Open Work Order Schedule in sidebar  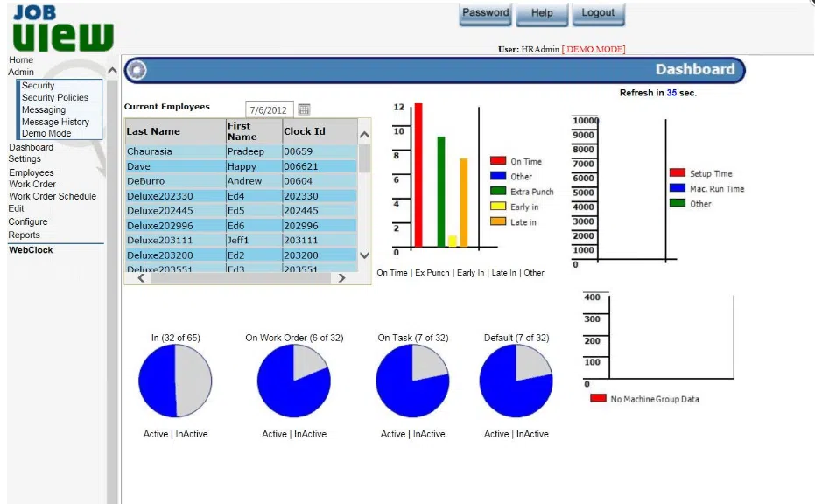point(53,196)
